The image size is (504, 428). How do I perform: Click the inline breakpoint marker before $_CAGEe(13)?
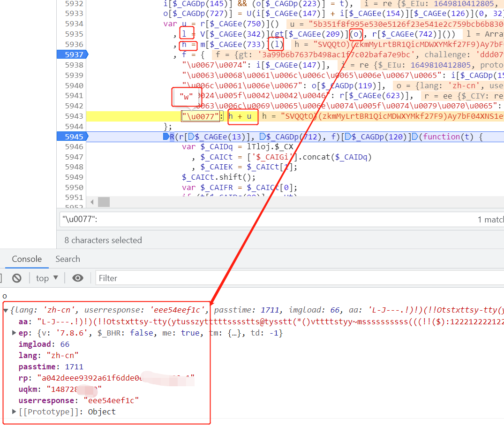click(191, 137)
